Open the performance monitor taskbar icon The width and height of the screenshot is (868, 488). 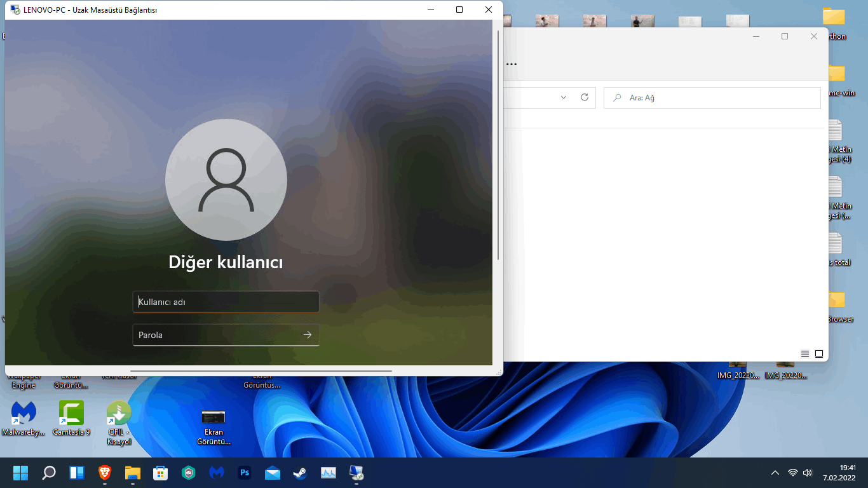[329, 473]
